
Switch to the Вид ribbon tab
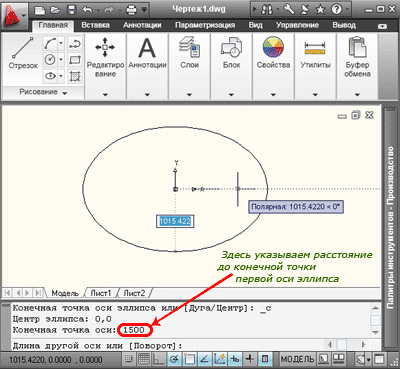(255, 25)
